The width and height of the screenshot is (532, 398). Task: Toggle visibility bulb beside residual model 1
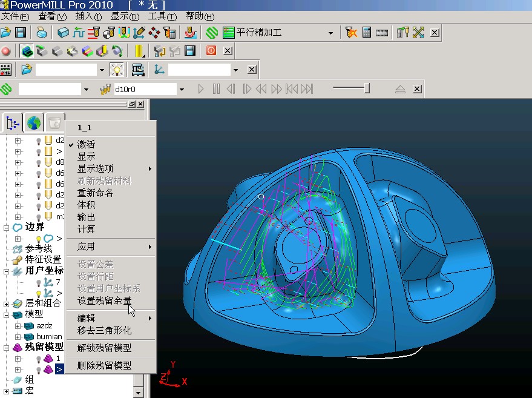tap(38, 359)
